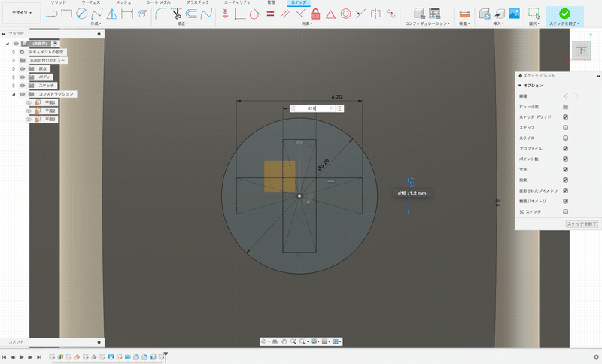
Task: Apply the Tangent constraint icon
Action: tap(254, 14)
